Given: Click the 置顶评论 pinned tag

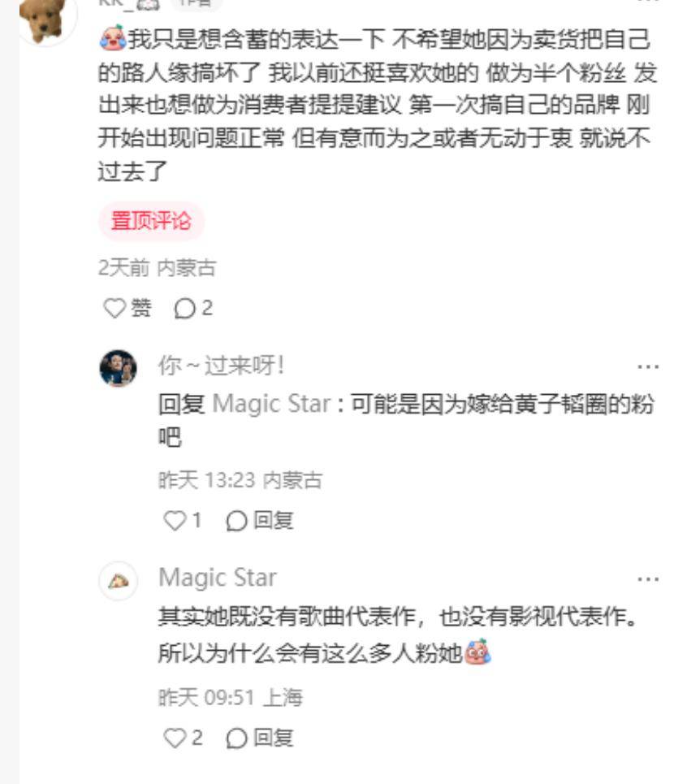Looking at the screenshot, I should click(x=151, y=221).
